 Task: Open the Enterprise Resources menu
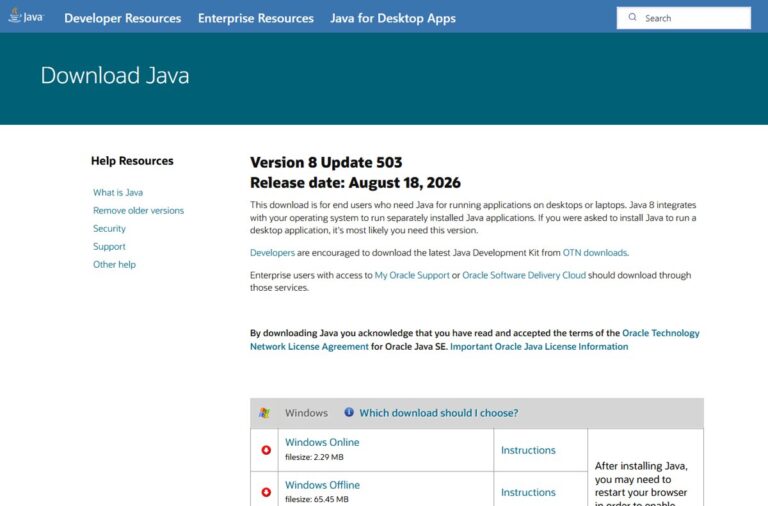(x=256, y=18)
